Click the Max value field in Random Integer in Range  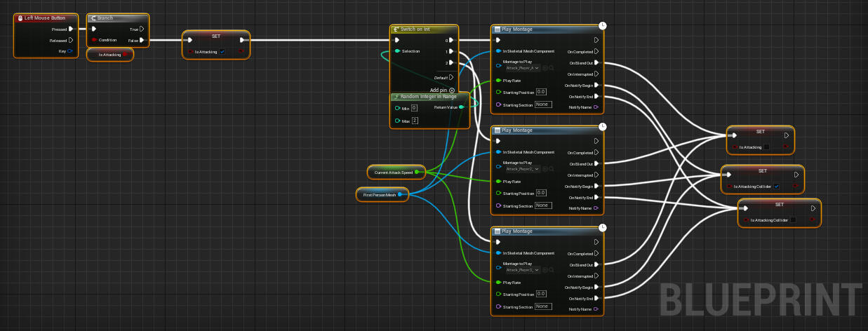coord(414,121)
